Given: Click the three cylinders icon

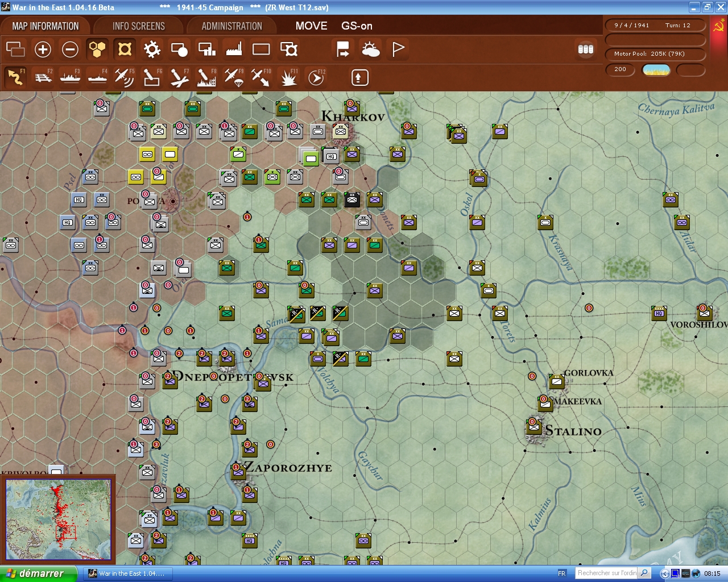Looking at the screenshot, I should tap(586, 49).
